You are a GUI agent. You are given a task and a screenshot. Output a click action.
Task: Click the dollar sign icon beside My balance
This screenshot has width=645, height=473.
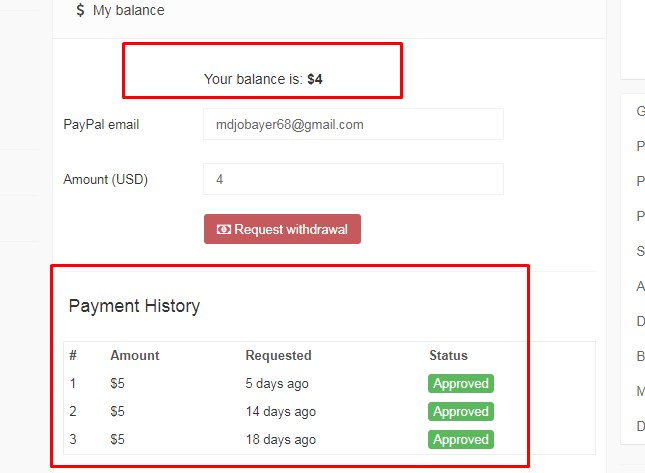coord(80,10)
